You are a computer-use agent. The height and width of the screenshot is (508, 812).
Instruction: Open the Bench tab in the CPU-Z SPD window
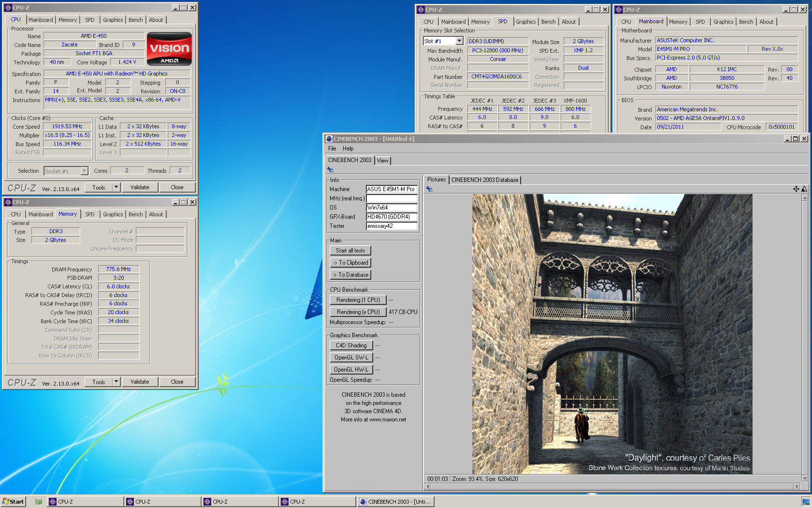(548, 22)
